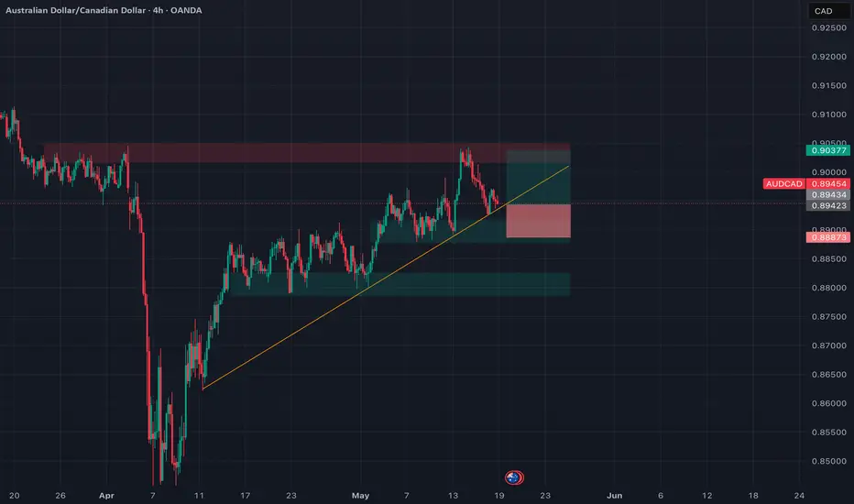Select the lower green support zone rectangle
The image size is (854, 504).
point(400,284)
